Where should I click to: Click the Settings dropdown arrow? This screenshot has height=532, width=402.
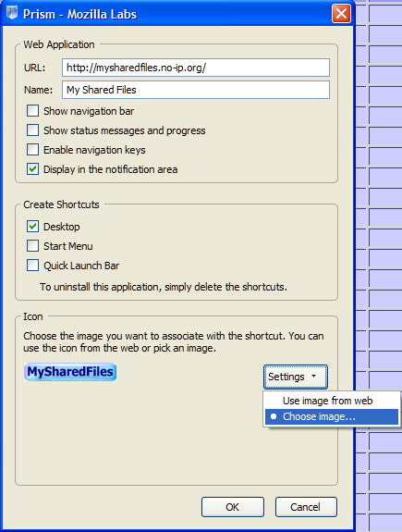coord(314,376)
